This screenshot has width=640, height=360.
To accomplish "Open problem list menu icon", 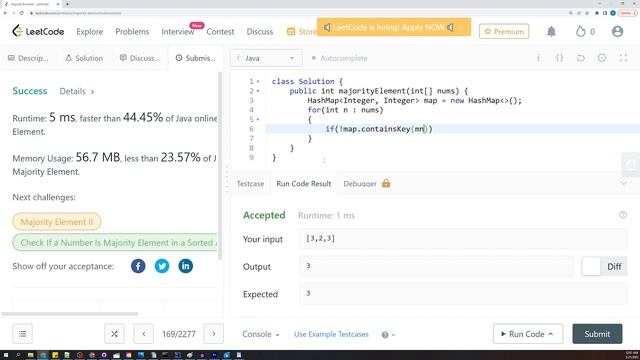I will click(22, 334).
